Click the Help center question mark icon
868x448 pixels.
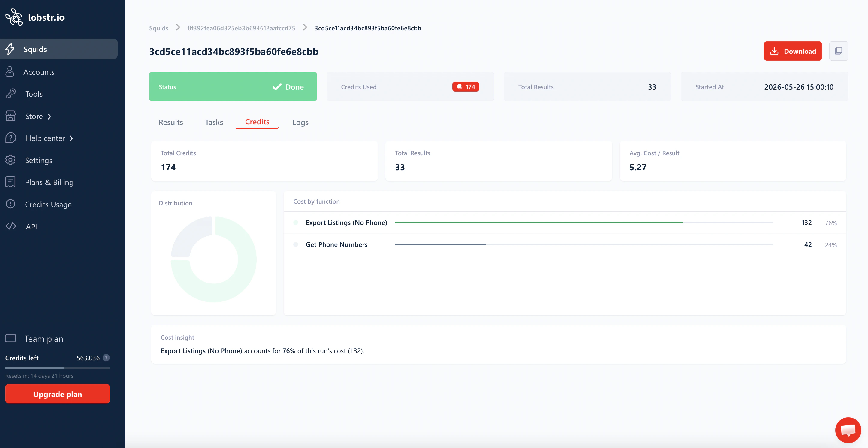click(11, 138)
